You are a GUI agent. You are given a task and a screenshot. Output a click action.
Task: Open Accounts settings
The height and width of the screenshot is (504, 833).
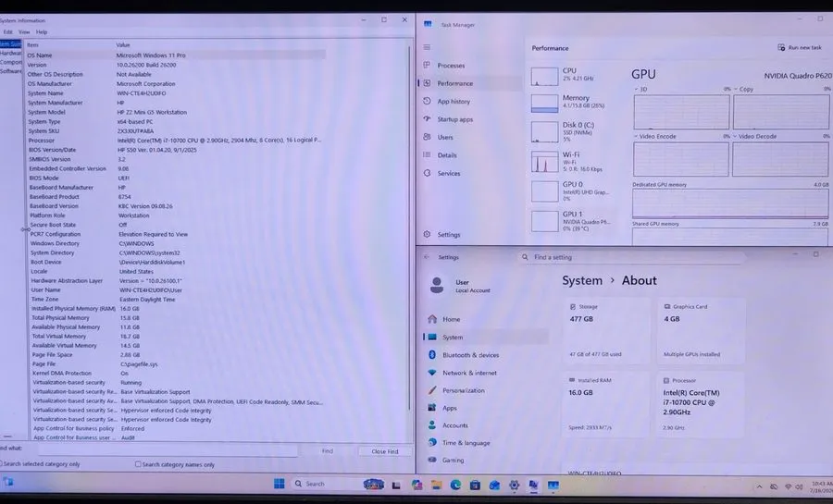coord(454,425)
